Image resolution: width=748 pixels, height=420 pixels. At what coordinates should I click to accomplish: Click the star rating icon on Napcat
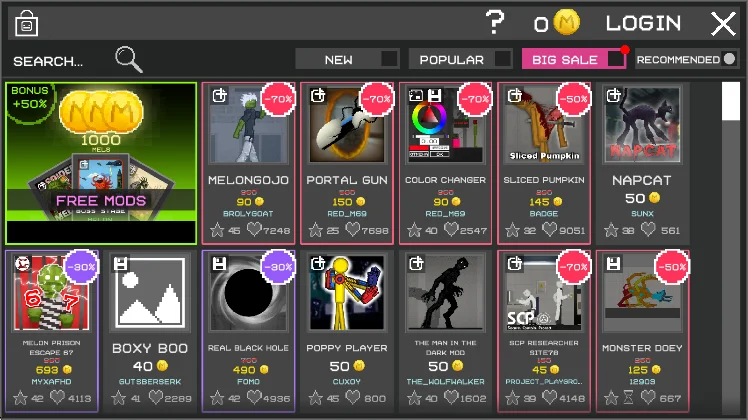point(611,230)
